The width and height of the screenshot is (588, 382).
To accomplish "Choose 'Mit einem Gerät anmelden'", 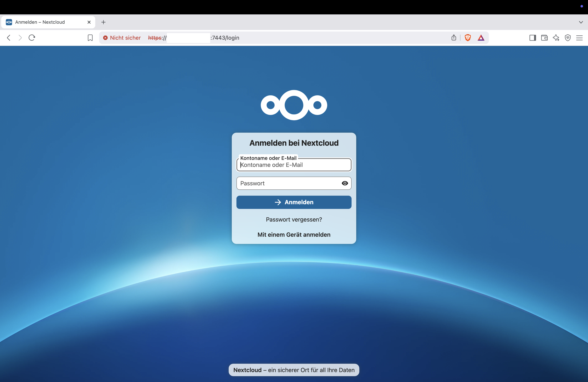I will 294,235.
